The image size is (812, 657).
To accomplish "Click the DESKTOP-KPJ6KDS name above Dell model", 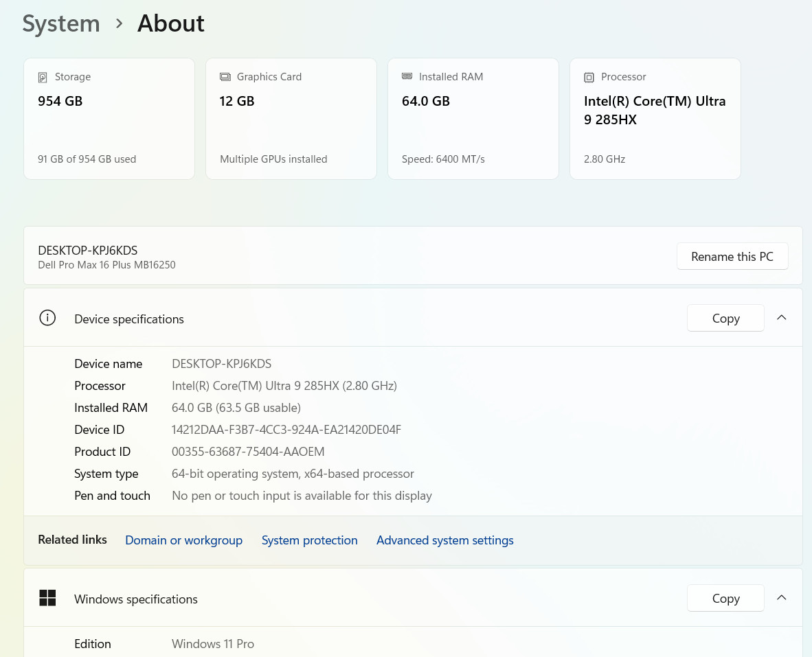I will click(x=87, y=251).
